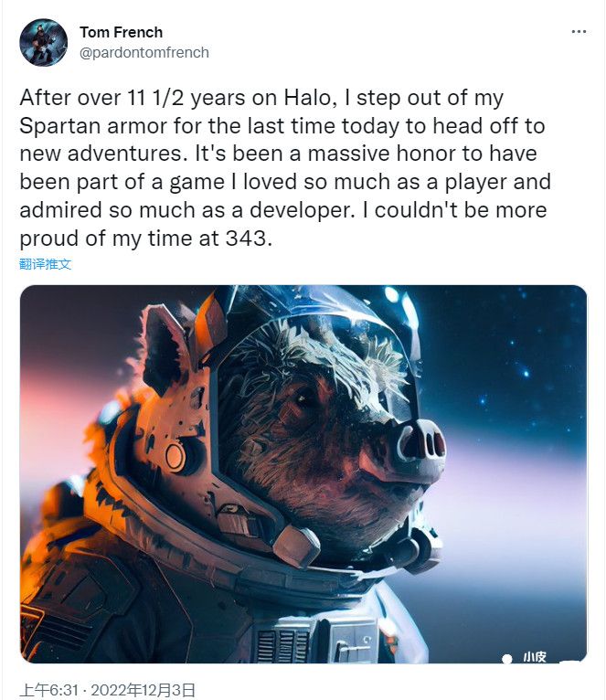This screenshot has width=606, height=700.
Task: Open the three-dot more options menu
Action: click(x=579, y=32)
